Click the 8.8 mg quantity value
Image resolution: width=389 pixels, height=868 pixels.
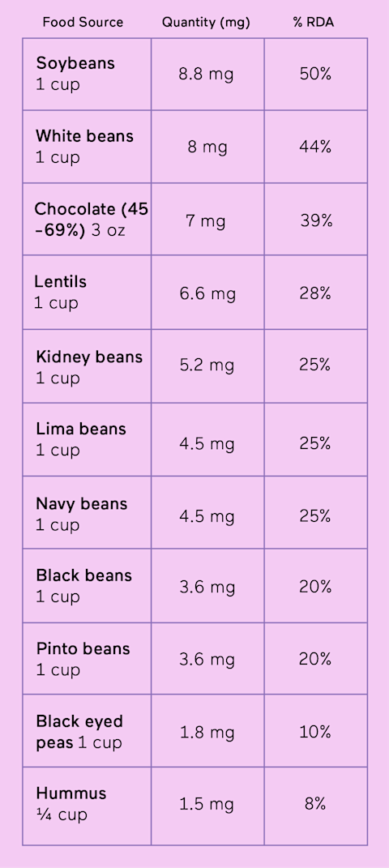(x=206, y=75)
